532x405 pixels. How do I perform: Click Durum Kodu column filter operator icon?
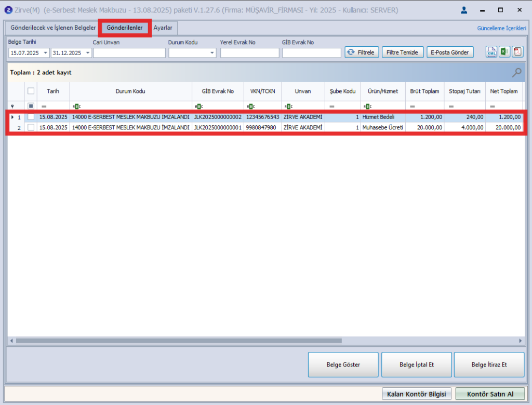[x=76, y=106]
